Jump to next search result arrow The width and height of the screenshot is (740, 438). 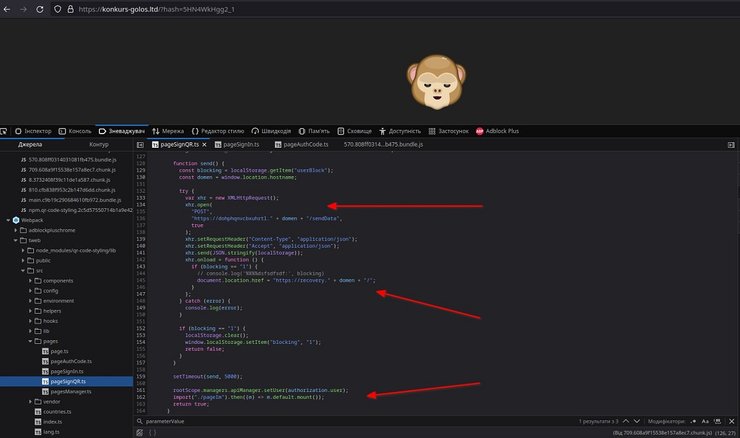point(637,421)
